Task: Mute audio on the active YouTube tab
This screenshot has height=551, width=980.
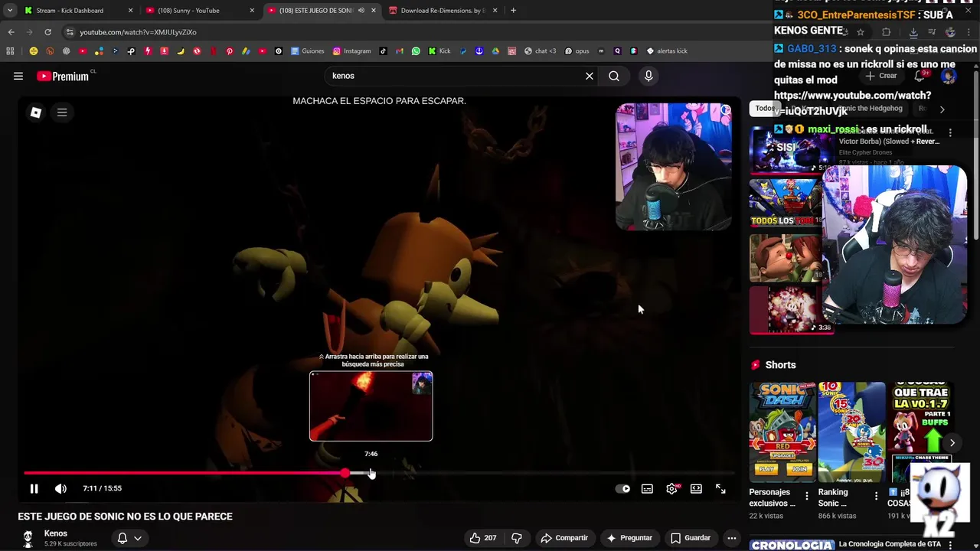Action: pos(361,11)
